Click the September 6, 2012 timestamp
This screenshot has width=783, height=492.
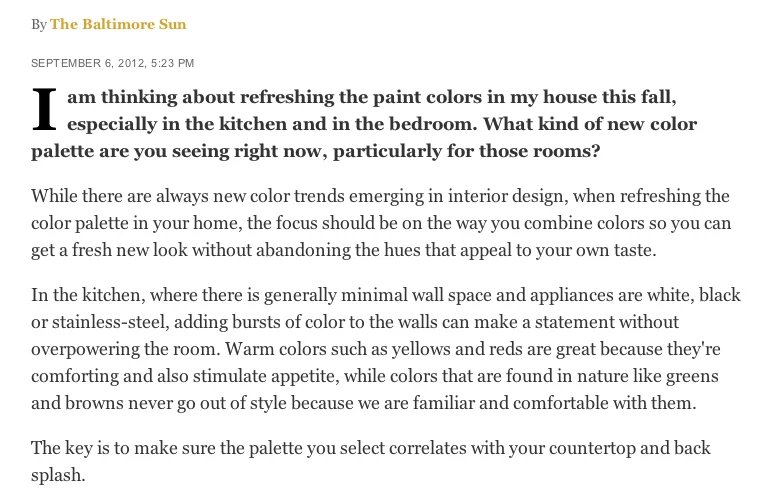(112, 63)
